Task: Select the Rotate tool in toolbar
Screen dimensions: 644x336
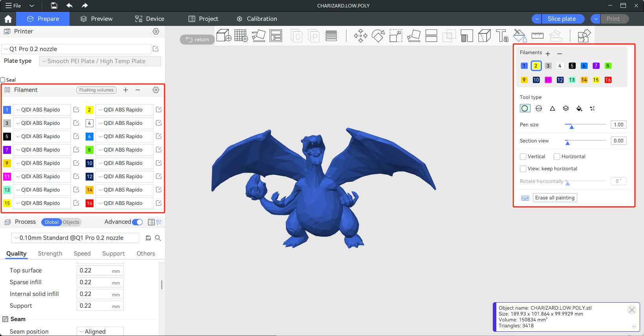Action: [x=378, y=36]
